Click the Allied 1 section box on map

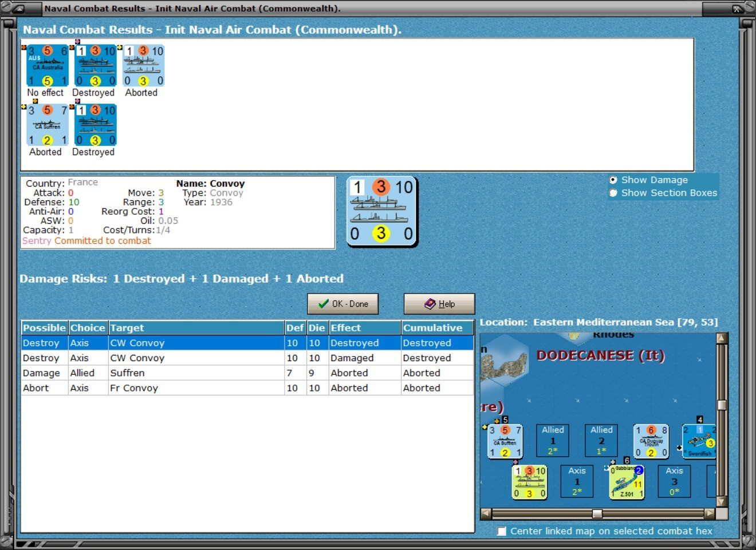click(553, 440)
